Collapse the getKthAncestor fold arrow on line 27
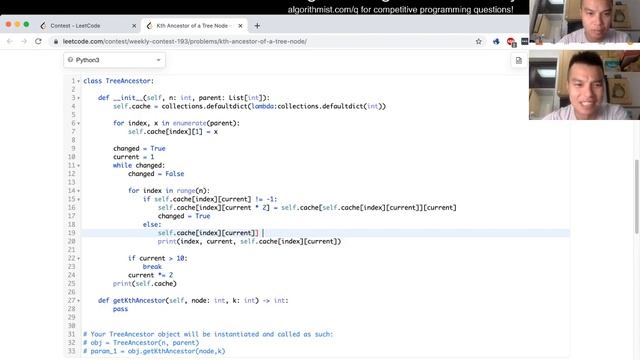This screenshot has width=640, height=360. (x=79, y=300)
